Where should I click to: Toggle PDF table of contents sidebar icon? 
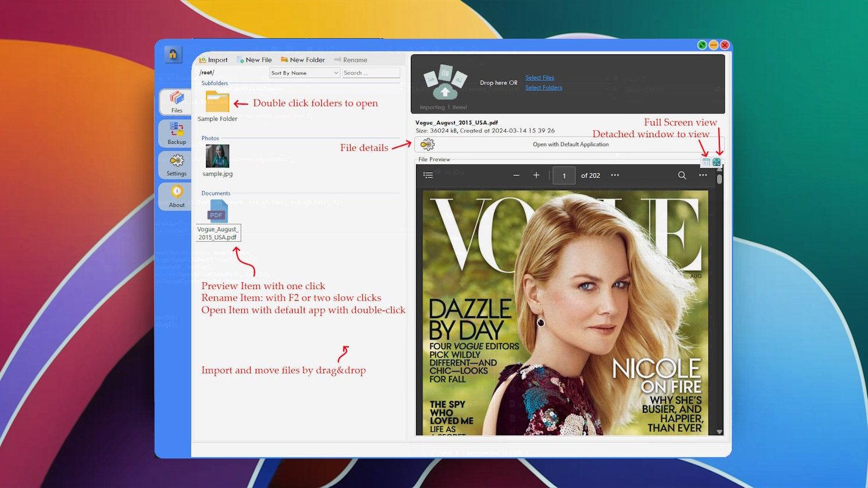(x=428, y=175)
